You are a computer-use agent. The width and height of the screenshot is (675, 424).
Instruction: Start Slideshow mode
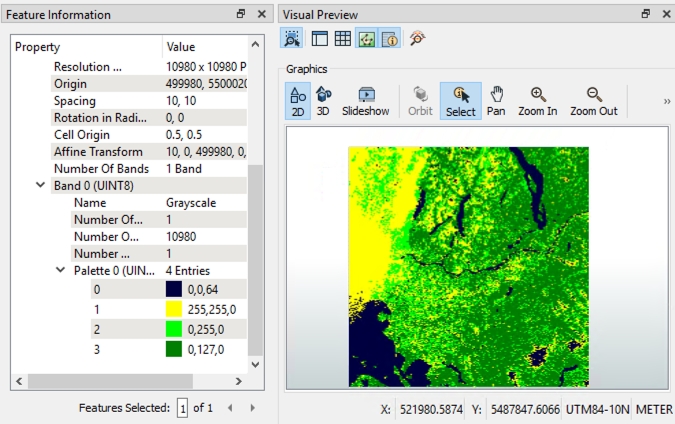tap(365, 101)
